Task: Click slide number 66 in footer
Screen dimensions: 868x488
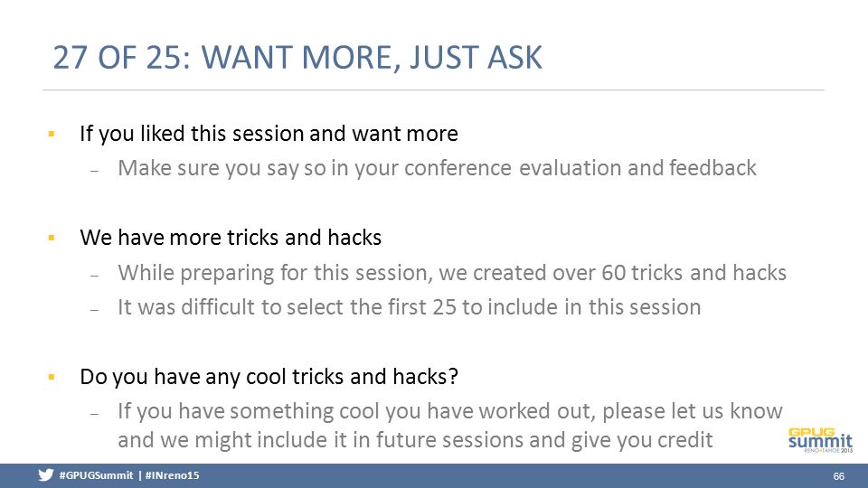Action: [x=839, y=476]
